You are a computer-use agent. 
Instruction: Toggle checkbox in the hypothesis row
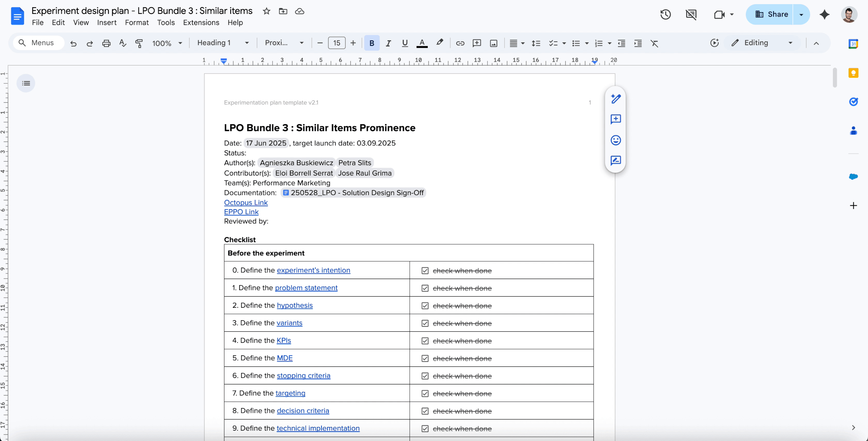pos(425,306)
